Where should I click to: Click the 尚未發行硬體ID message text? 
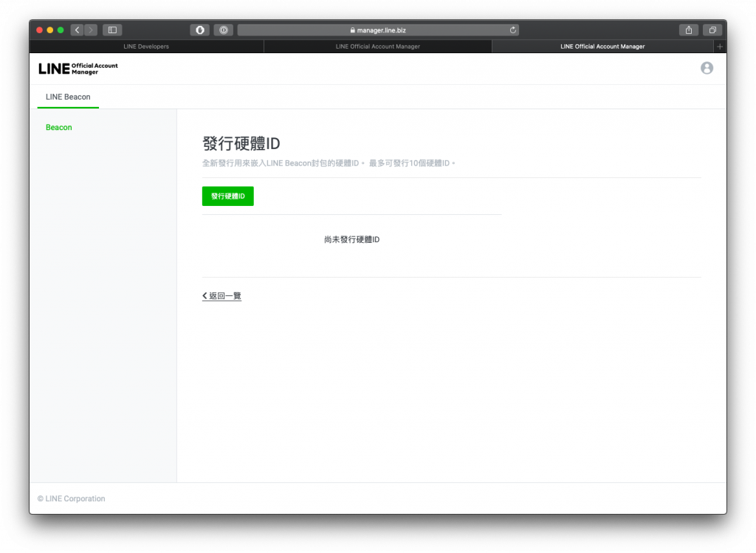352,240
